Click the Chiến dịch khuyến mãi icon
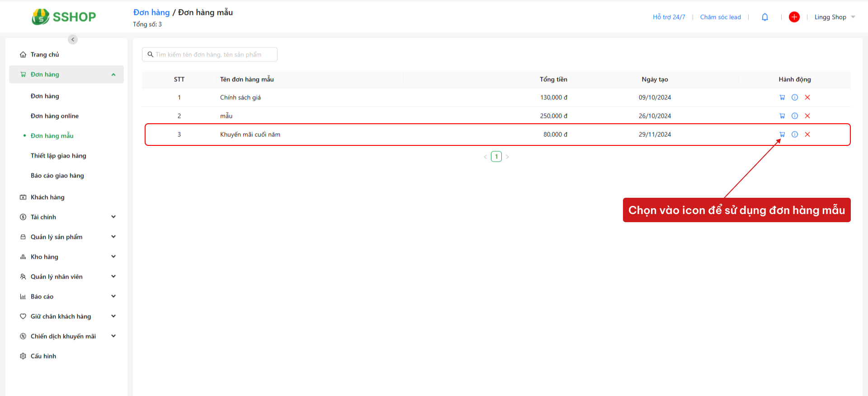This screenshot has width=868, height=396. point(23,336)
